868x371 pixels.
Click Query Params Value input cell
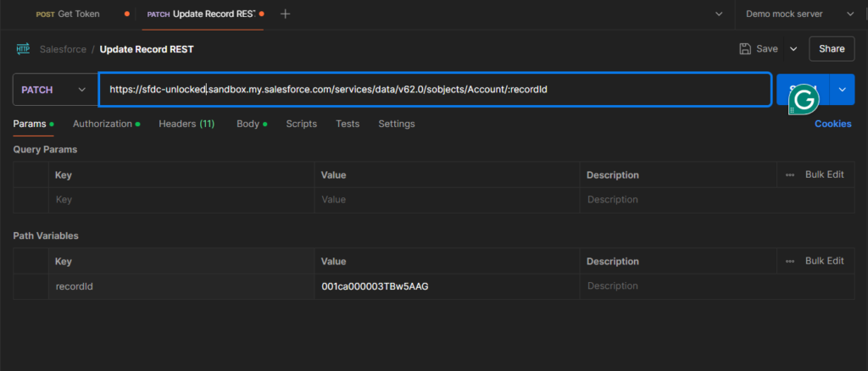[x=448, y=200]
